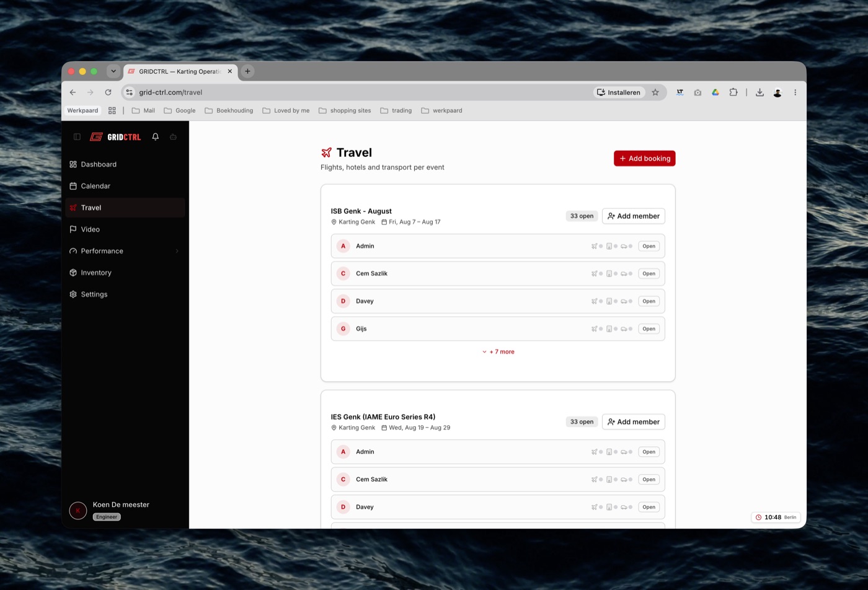
Task: Open the Chrome three-dot menu
Action: coord(795,92)
